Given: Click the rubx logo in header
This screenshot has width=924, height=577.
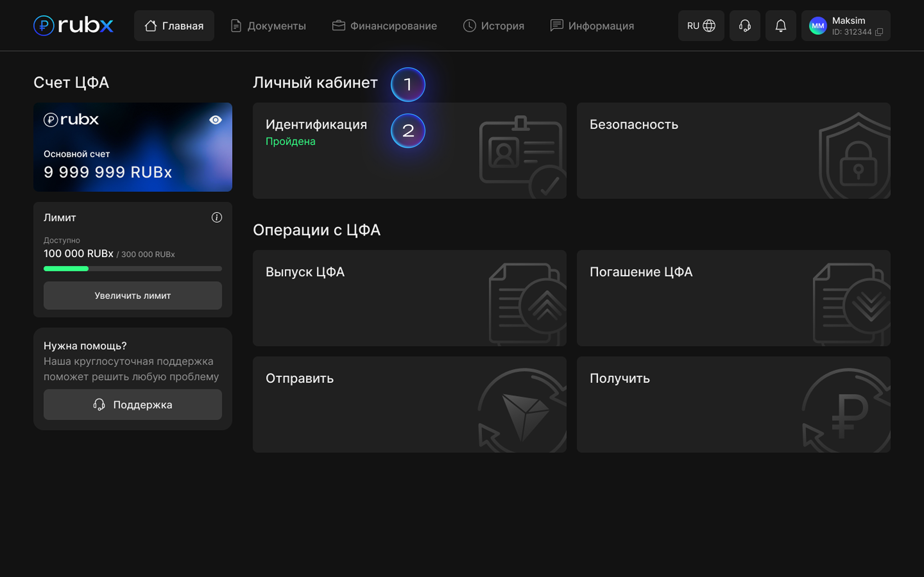Looking at the screenshot, I should (x=73, y=26).
